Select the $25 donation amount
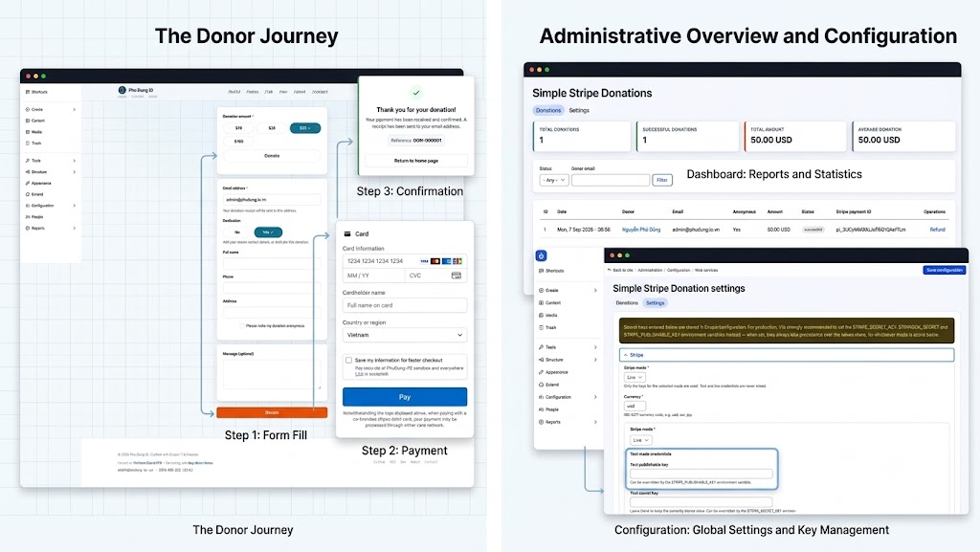The height and width of the screenshot is (552, 980). 272,128
